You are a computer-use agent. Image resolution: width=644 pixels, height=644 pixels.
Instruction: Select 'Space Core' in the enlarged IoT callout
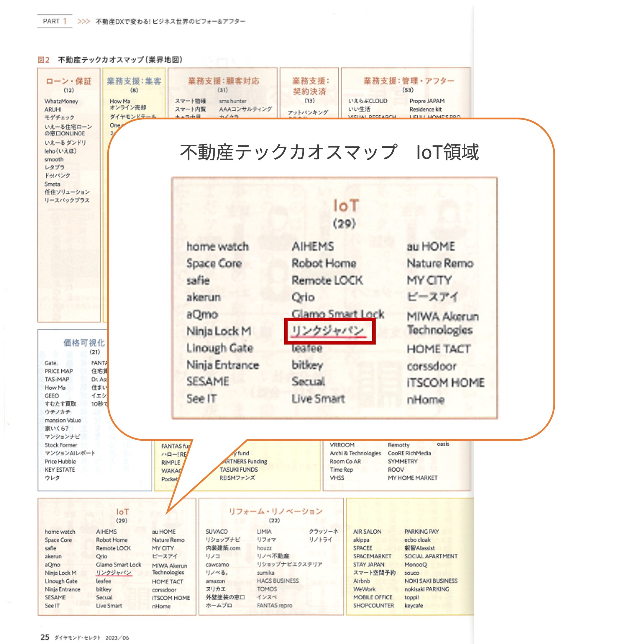(214, 263)
